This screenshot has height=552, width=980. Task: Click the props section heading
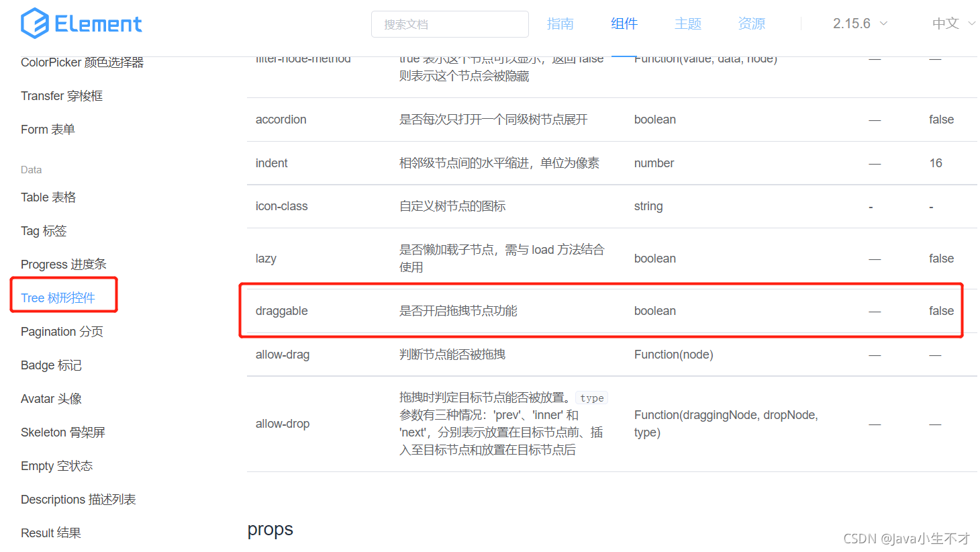[x=271, y=529]
